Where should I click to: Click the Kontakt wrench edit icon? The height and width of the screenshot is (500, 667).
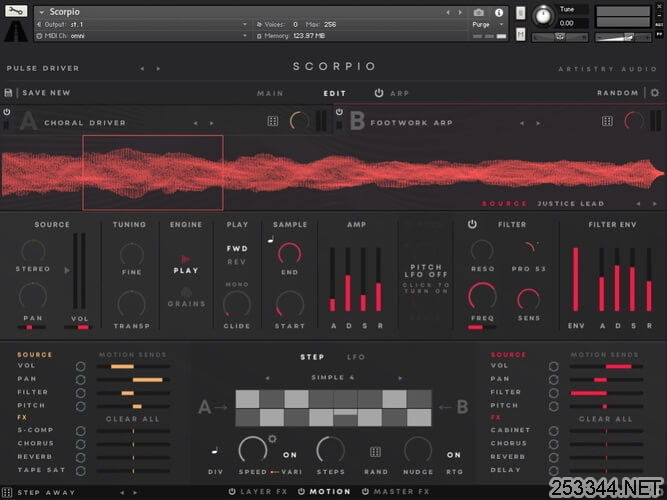[x=15, y=11]
